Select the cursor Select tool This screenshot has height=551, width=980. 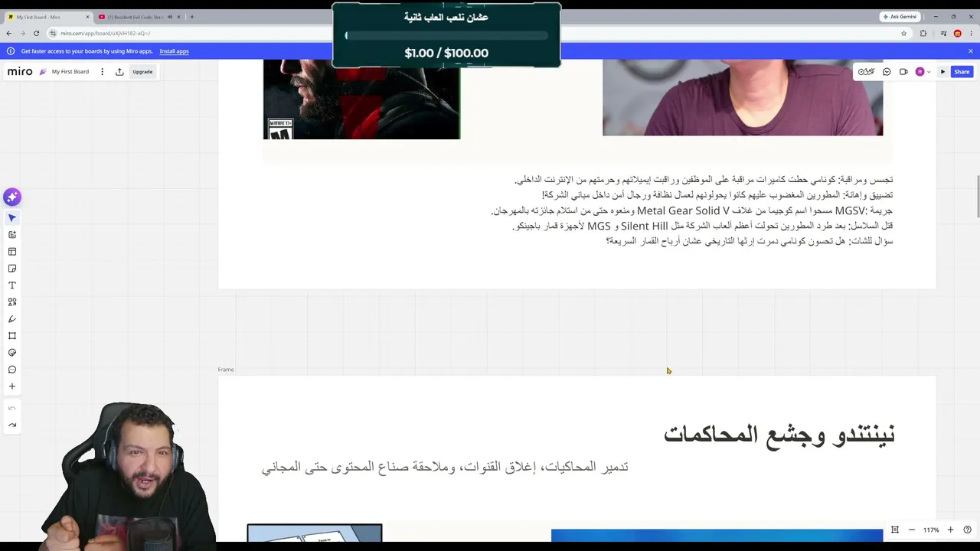point(12,218)
